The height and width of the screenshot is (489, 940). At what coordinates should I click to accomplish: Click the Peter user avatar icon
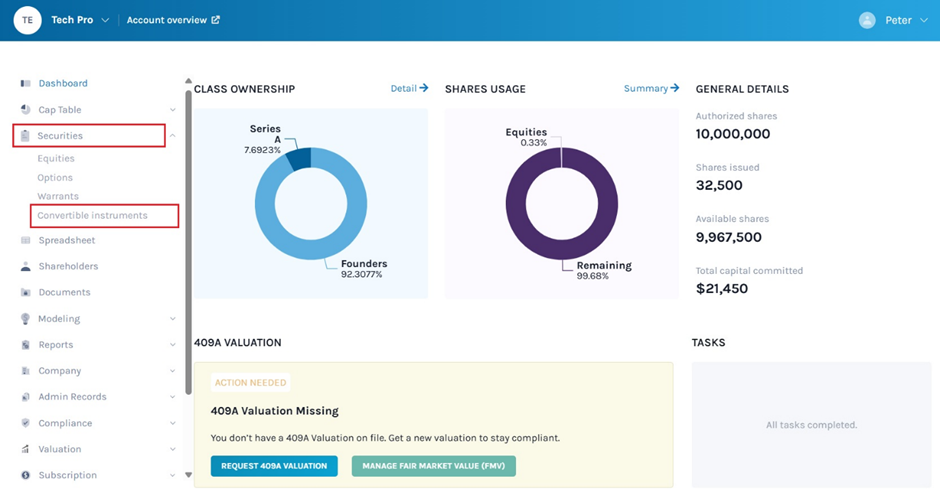867,20
